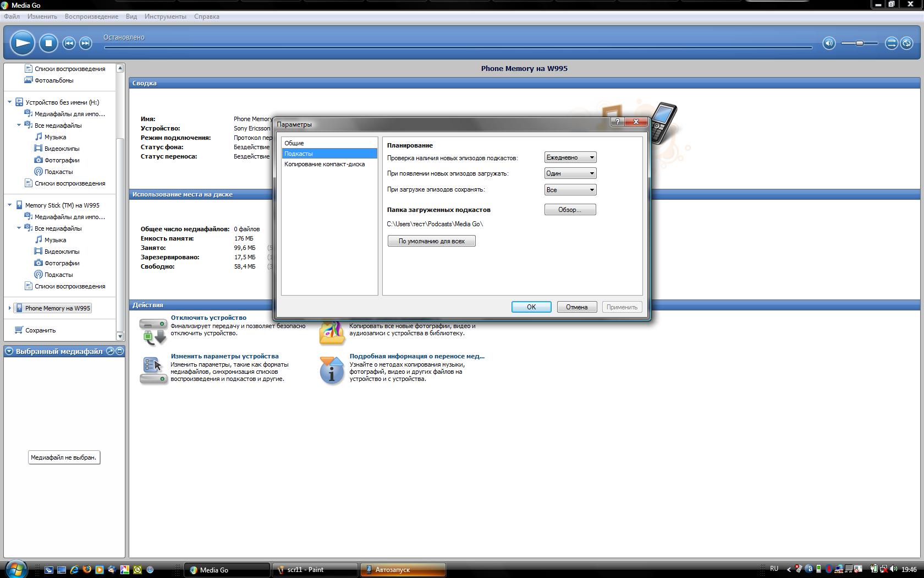This screenshot has height=578, width=924.
Task: Click the Disconnect device icon
Action: (153, 331)
